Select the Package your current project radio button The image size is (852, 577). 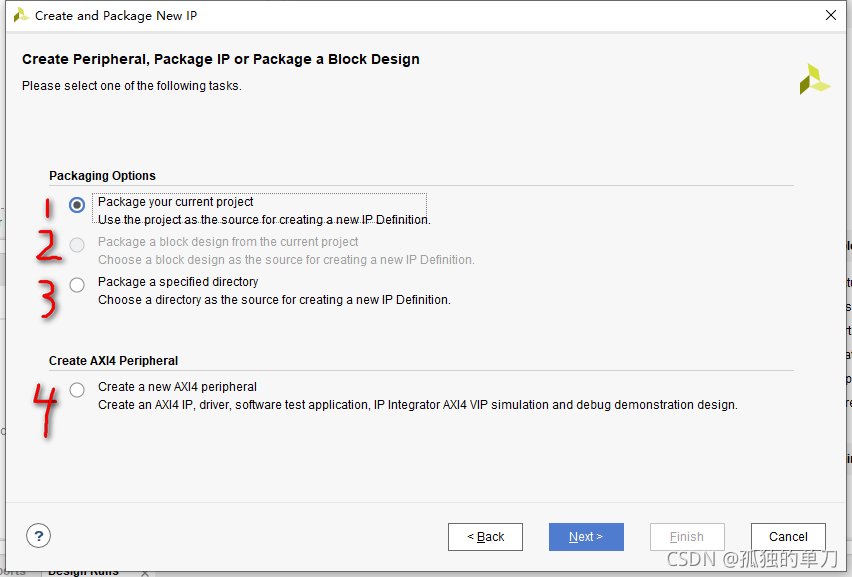pyautogui.click(x=77, y=205)
